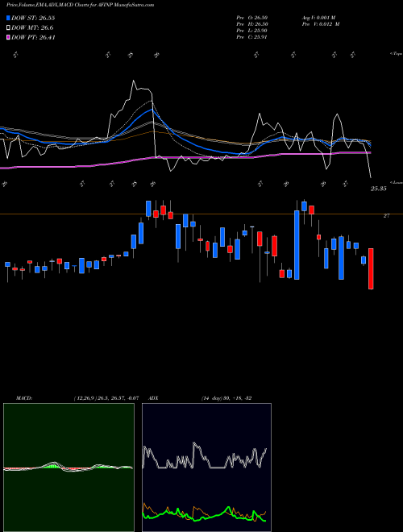Click the 'MACD:' heading label
403x532 pixels.
[x=24, y=398]
